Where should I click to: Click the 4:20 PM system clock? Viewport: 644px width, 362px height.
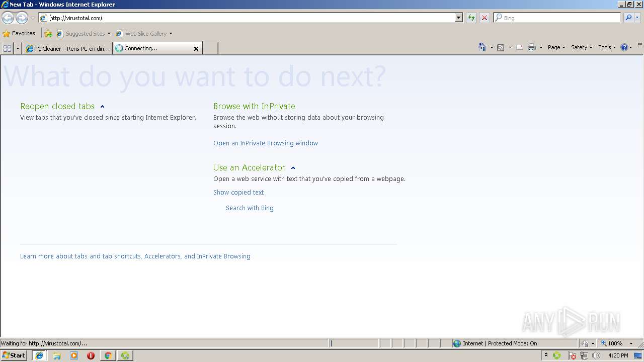point(618,355)
